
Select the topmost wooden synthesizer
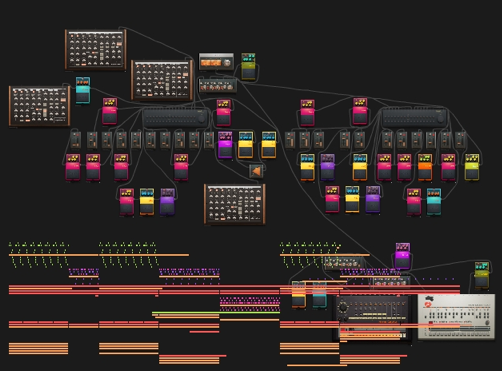point(96,50)
